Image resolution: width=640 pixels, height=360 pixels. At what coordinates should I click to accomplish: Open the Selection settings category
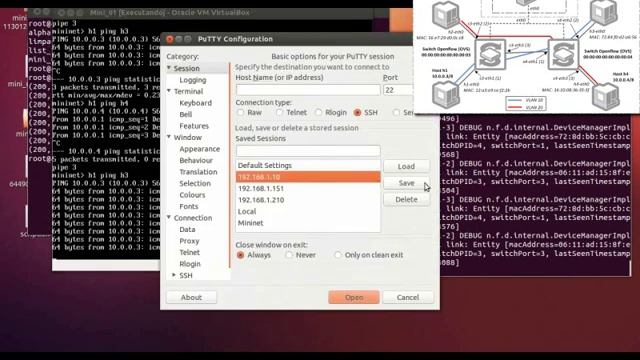(x=195, y=183)
